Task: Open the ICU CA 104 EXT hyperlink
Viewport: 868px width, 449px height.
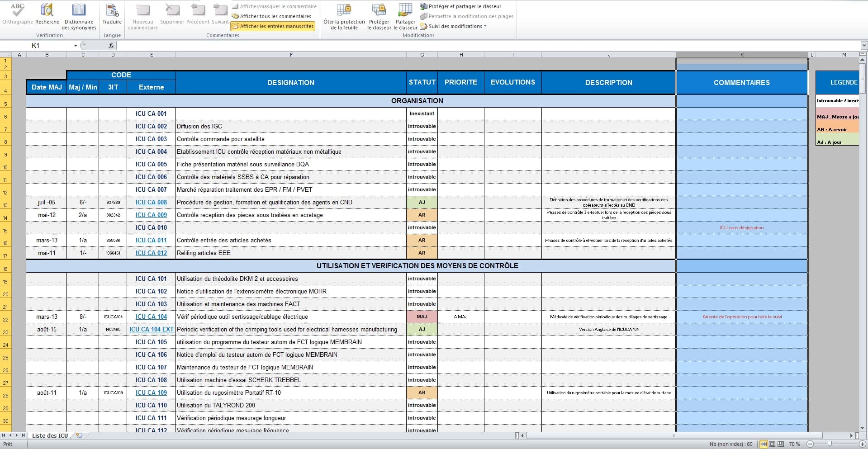Action: point(151,330)
